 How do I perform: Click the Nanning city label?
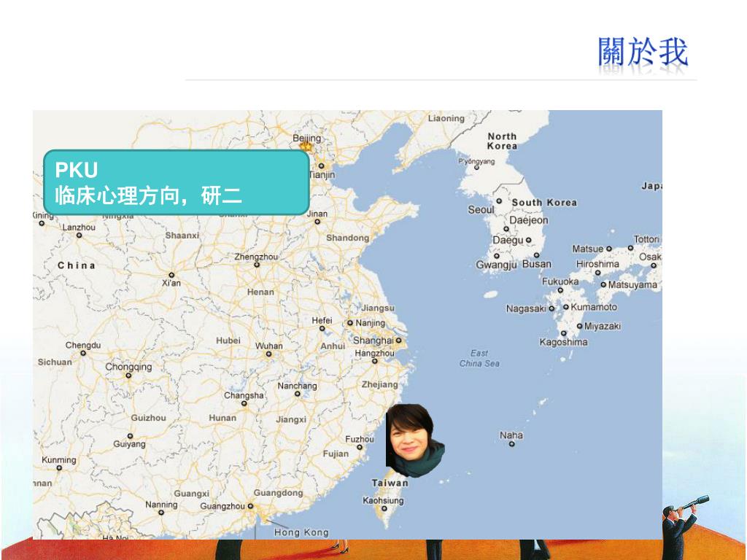tap(161, 505)
